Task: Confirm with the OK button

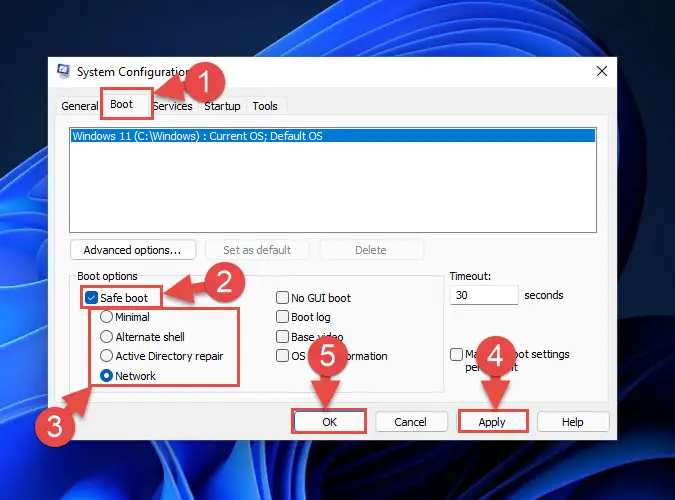Action: tap(329, 422)
